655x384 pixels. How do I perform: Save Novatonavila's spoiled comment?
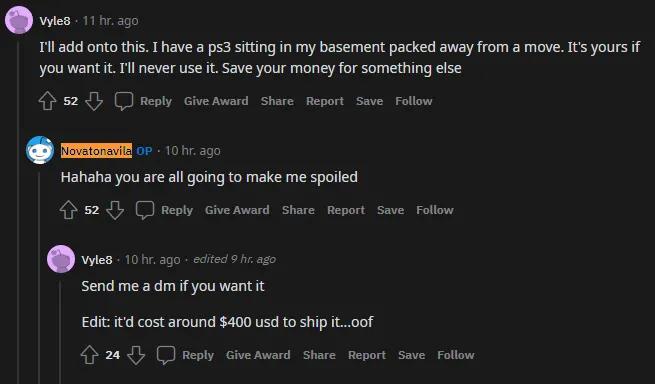(390, 210)
